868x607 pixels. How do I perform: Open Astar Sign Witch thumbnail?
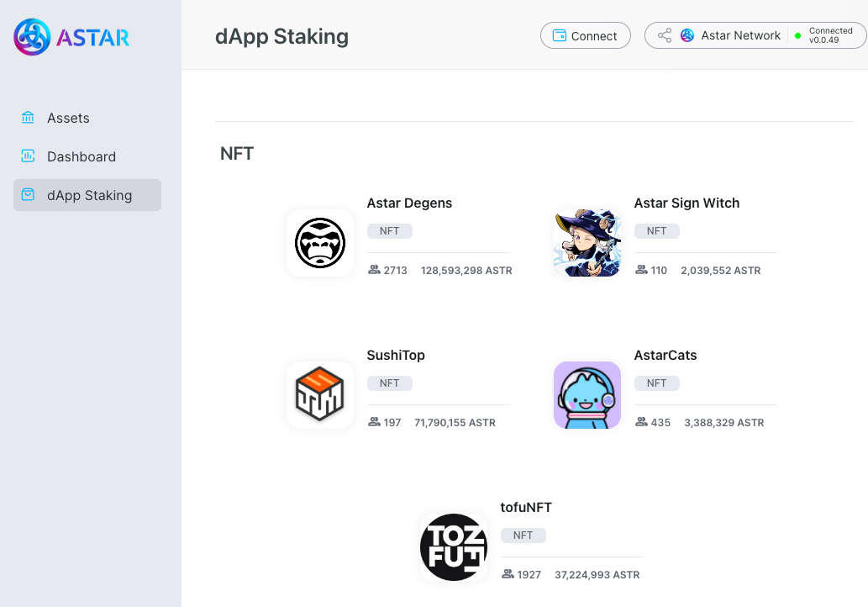click(587, 243)
